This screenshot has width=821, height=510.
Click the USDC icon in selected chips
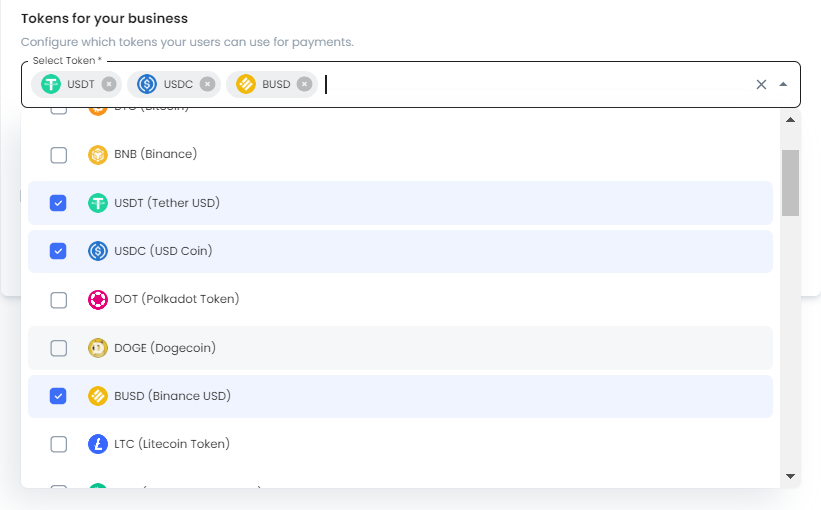point(147,84)
